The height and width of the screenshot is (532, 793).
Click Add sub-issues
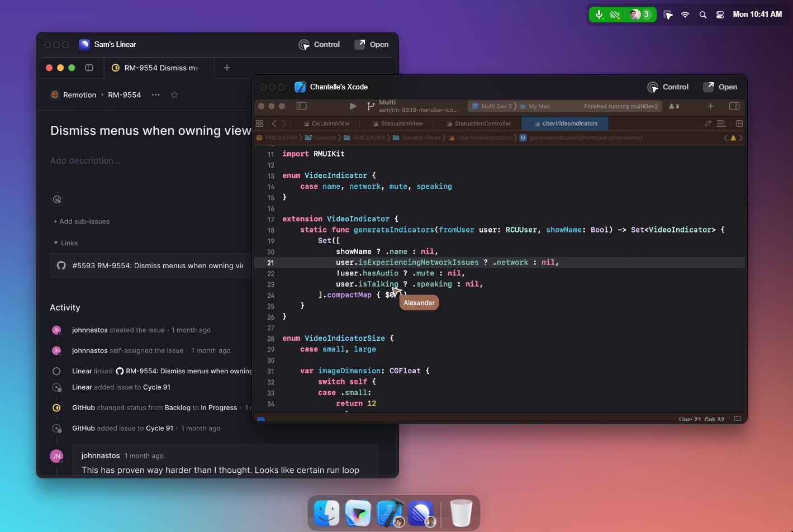81,221
